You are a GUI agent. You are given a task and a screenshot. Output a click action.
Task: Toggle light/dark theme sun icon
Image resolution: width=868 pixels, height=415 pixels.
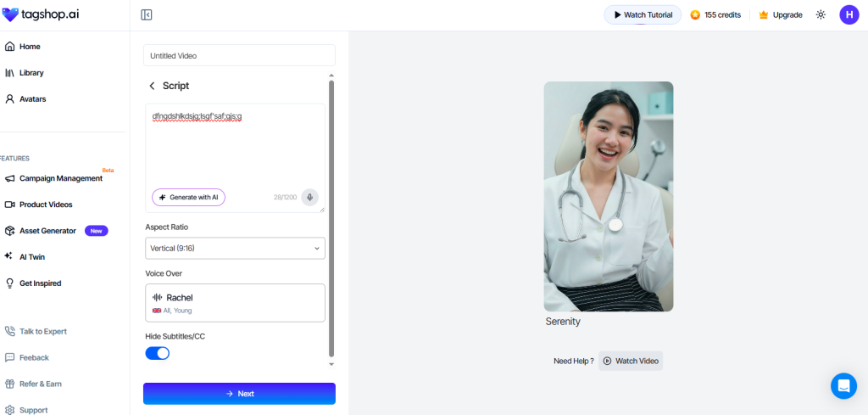(x=821, y=14)
